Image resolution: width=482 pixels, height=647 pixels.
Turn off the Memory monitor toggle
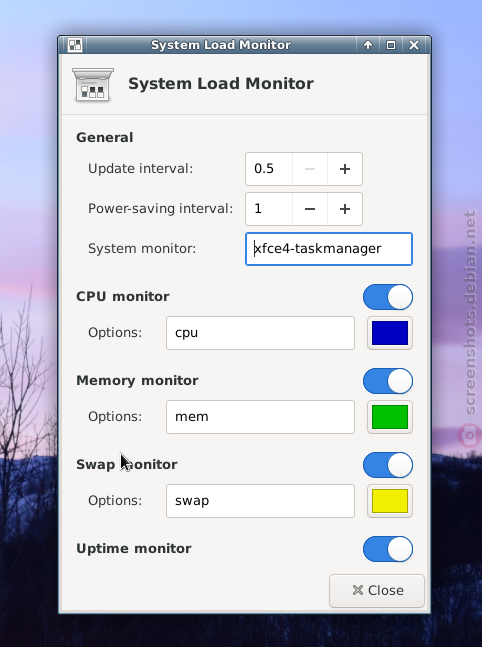388,381
